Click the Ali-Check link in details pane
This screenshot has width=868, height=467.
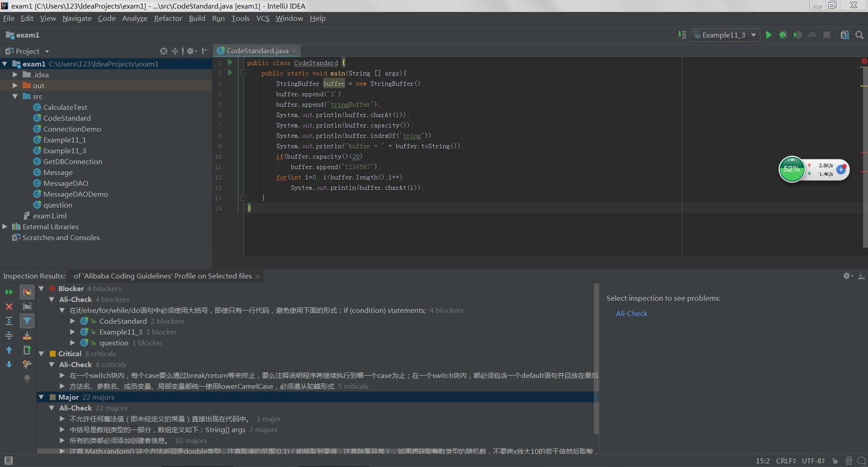631,313
